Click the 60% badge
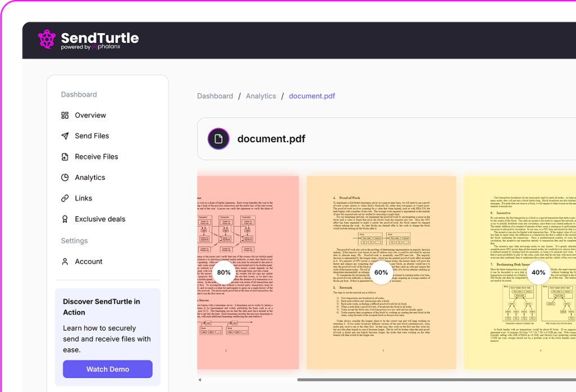This screenshot has width=576, height=392. tap(381, 273)
